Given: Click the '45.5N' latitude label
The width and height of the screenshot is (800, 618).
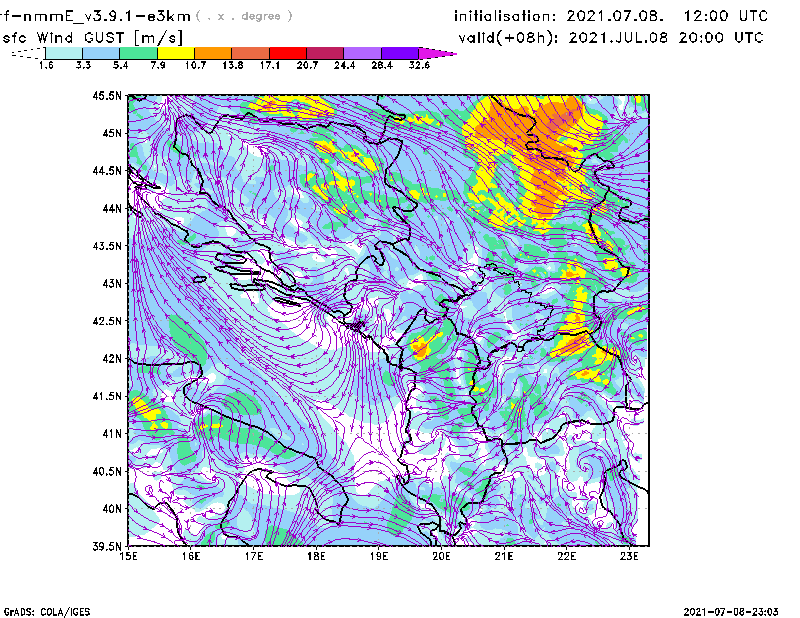Looking at the screenshot, I should click(107, 95).
